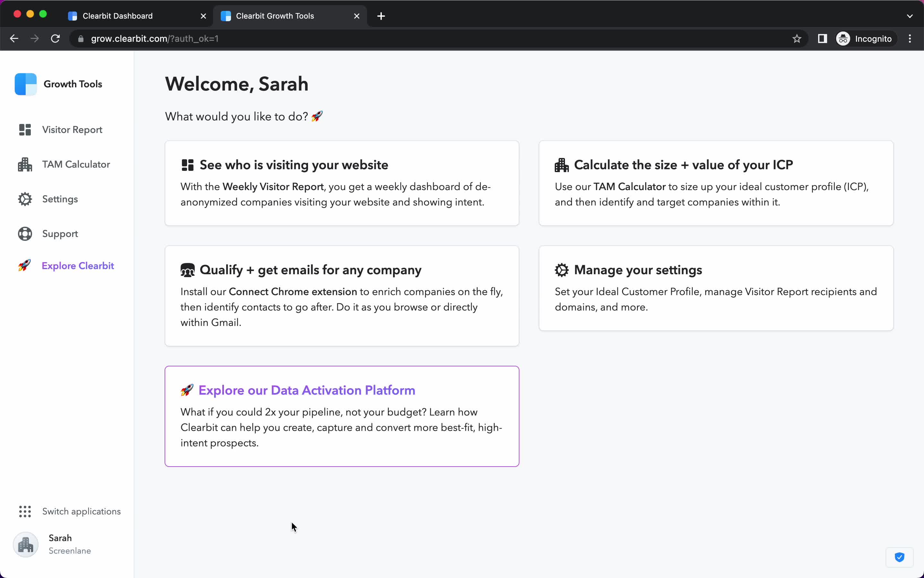Reload the page with refresh icon
This screenshot has width=924, height=578.
click(x=56, y=39)
